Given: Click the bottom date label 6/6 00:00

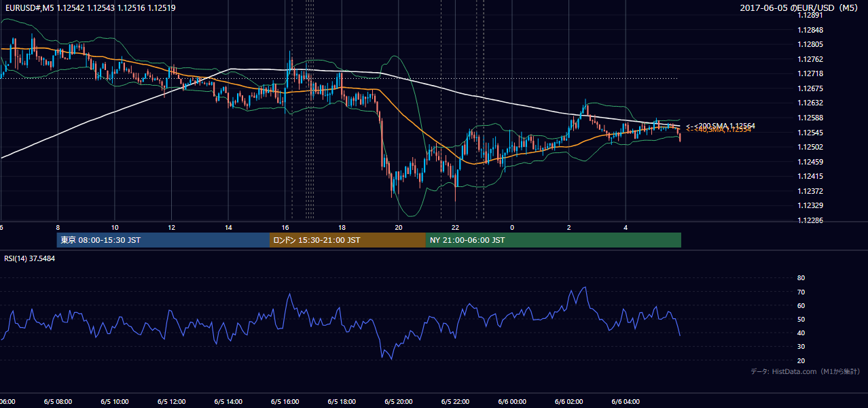Looking at the screenshot, I should [512, 401].
